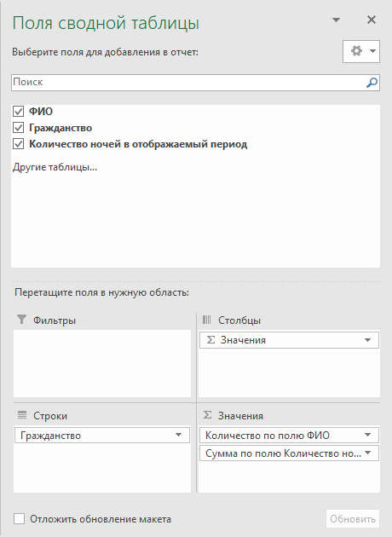The image size is (392, 537).
Task: Toggle Количество ночей в отображаемый период checkbox
Action: pos(18,144)
